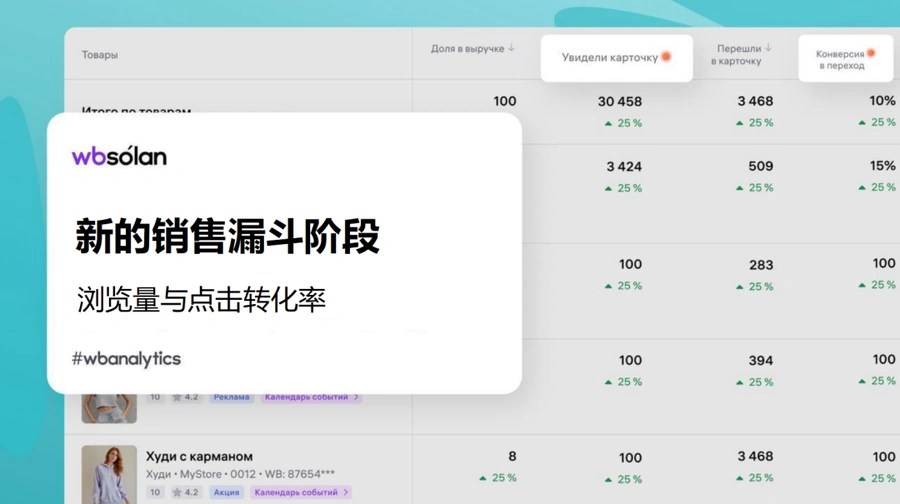
Task: Click the 3 424 card views value
Action: pyautogui.click(x=624, y=166)
